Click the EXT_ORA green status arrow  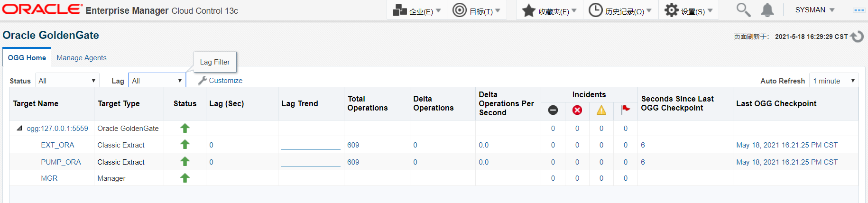point(185,145)
